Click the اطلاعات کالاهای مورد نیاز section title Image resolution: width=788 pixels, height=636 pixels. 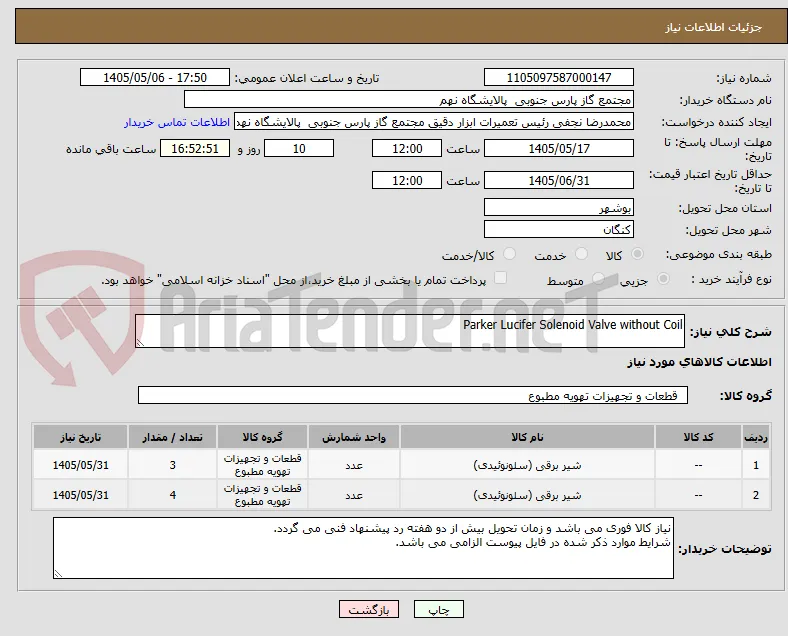pos(699,362)
